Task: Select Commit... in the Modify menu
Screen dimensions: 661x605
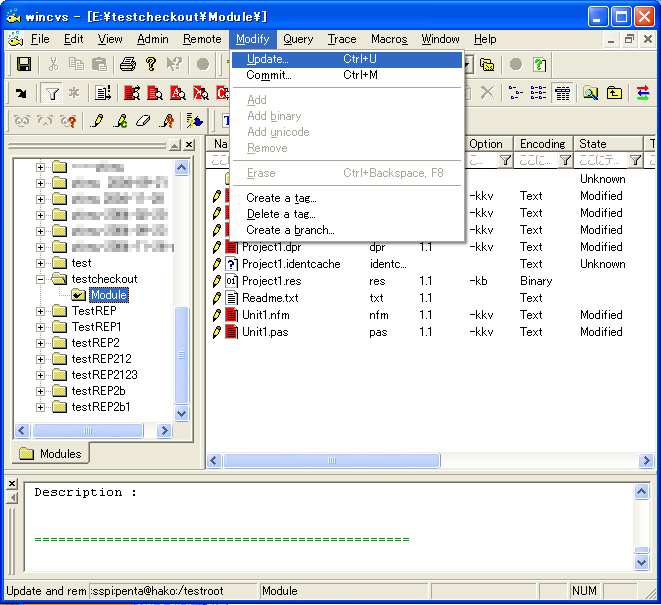Action: [347, 75]
